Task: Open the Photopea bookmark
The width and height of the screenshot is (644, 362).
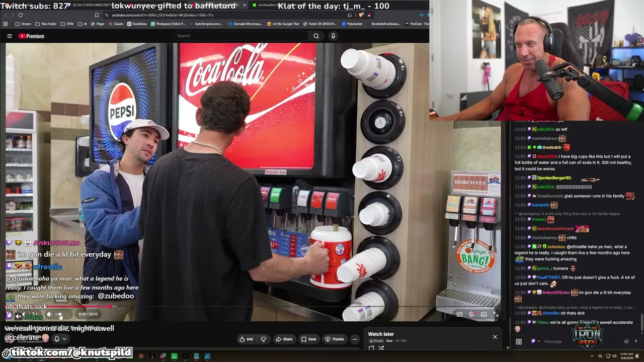Action: (x=168, y=24)
